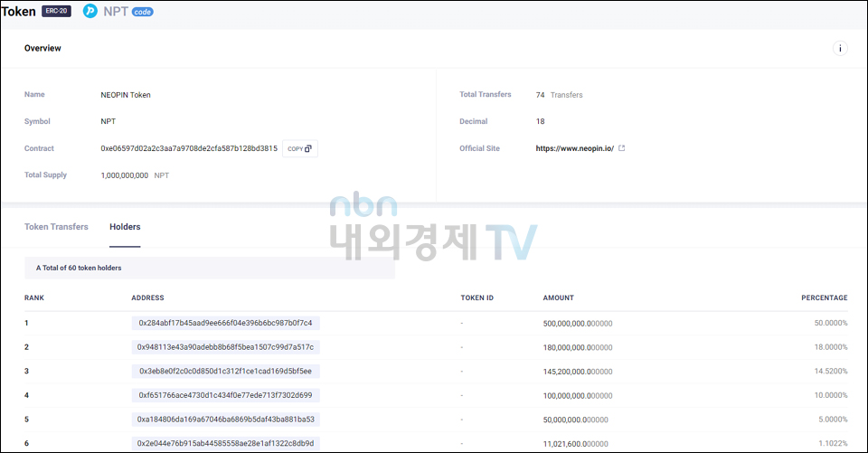868x453 pixels.
Task: Copy the contract address with COPY button
Action: [x=300, y=148]
